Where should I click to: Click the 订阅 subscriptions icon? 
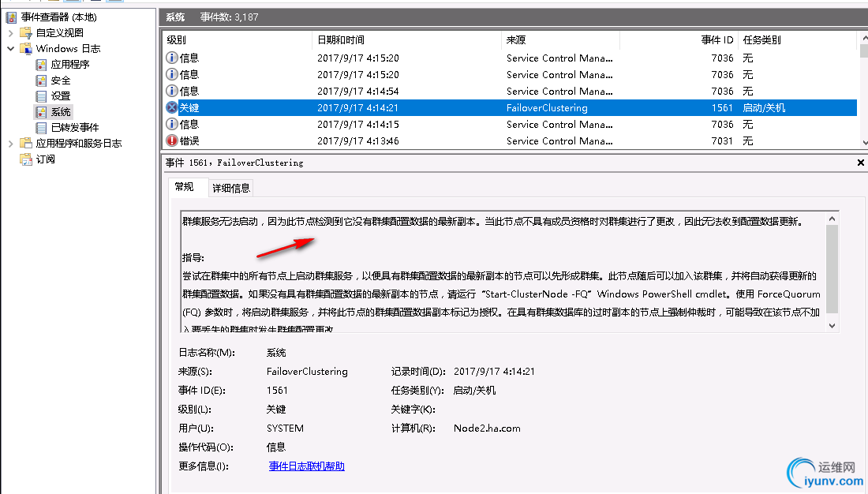[26, 159]
